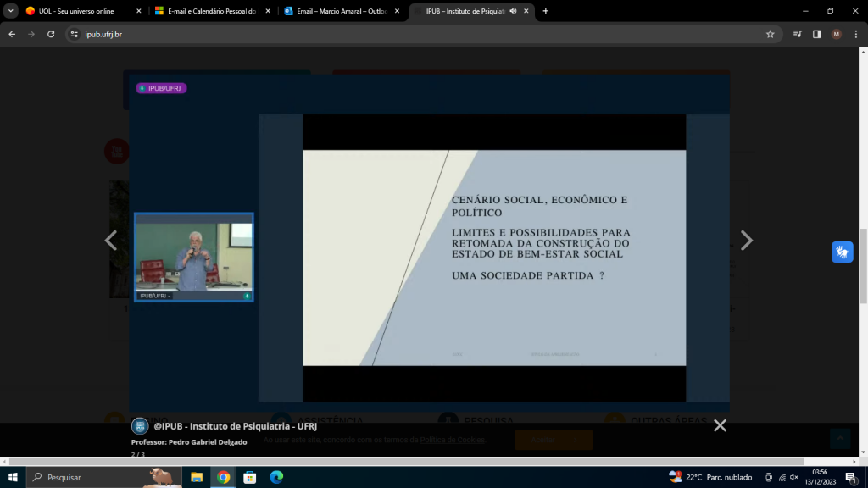Open a new browser tab
868x488 pixels.
click(x=545, y=11)
